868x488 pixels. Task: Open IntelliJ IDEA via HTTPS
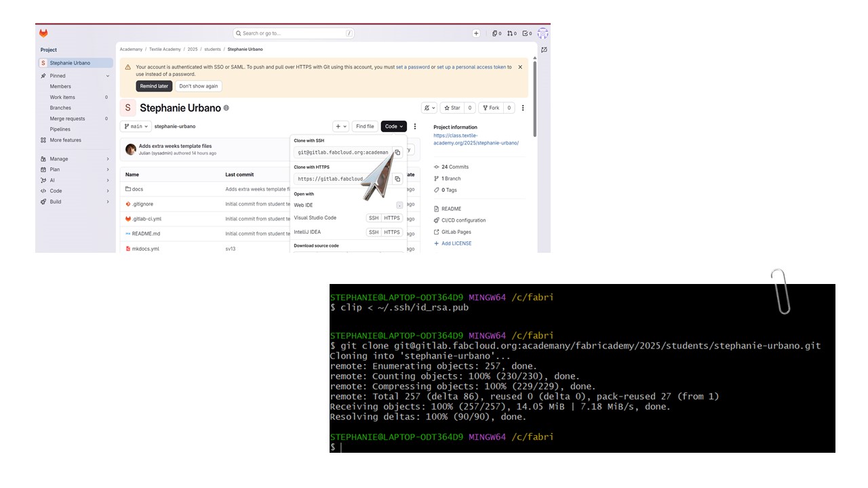pos(392,232)
